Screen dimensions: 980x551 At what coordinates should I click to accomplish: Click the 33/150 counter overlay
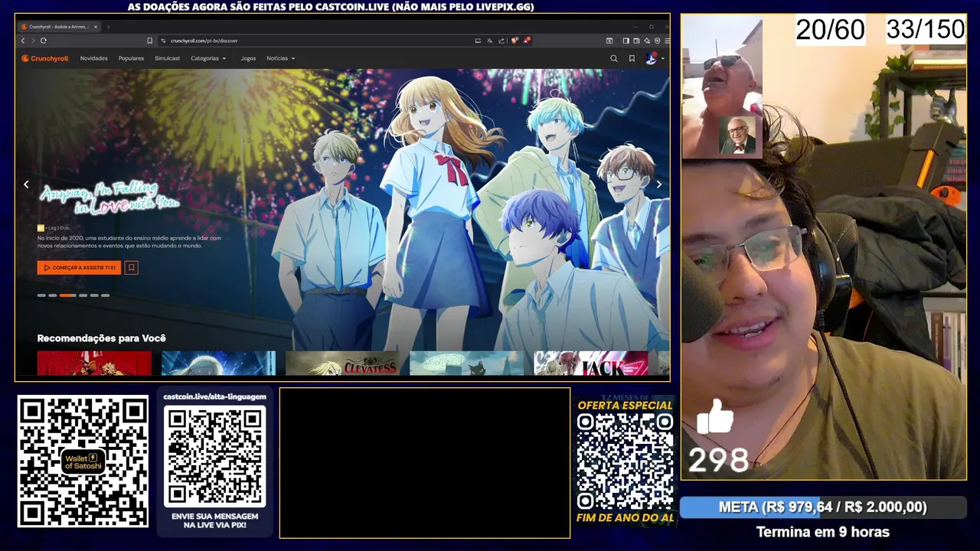coord(926,30)
